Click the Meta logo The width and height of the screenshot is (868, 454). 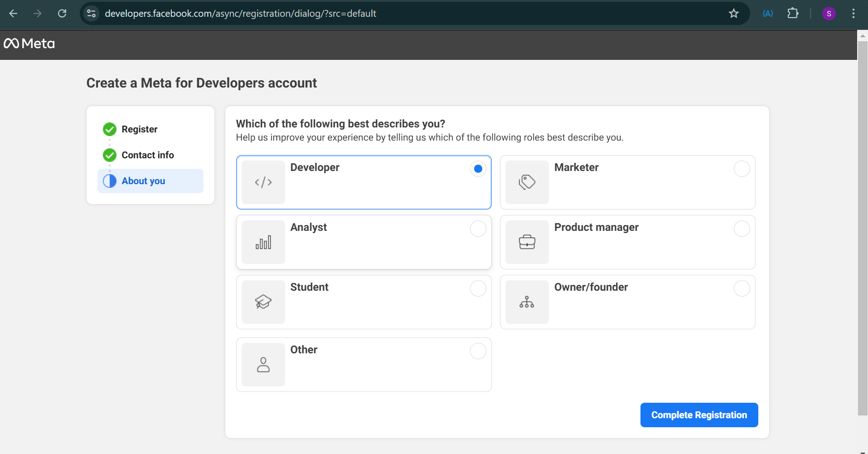[29, 44]
